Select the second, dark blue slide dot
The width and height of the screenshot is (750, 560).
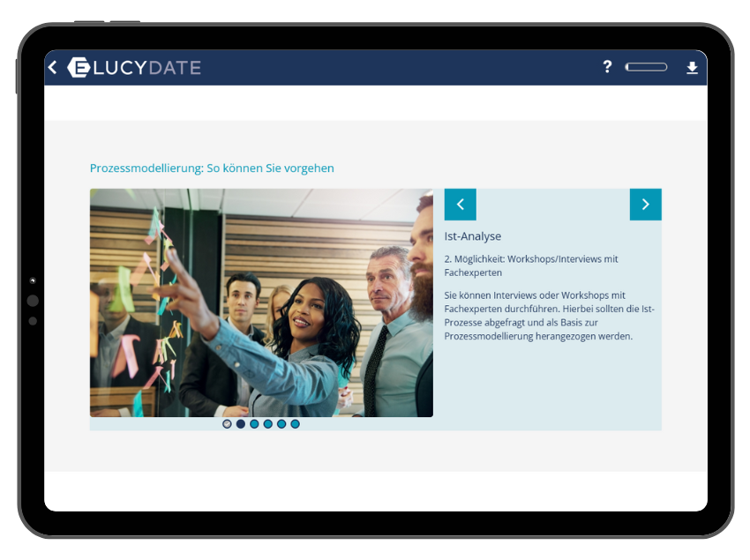coord(241,424)
